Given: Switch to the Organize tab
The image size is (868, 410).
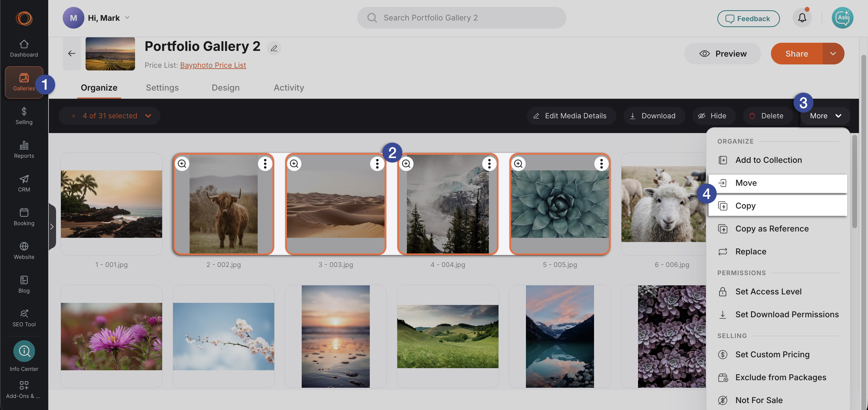Looking at the screenshot, I should tap(99, 88).
